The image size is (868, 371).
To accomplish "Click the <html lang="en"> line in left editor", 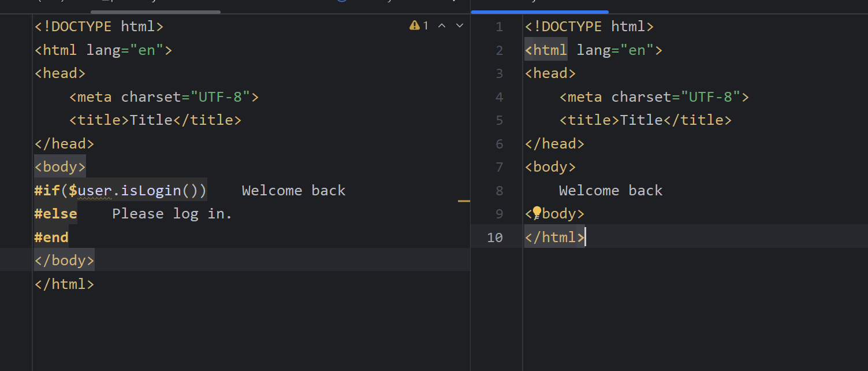I will point(103,50).
